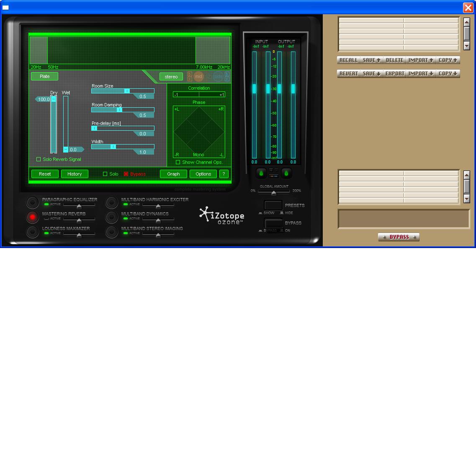Screen dimensions: 476x463
Task: Click the Width slider
Action: (x=123, y=147)
